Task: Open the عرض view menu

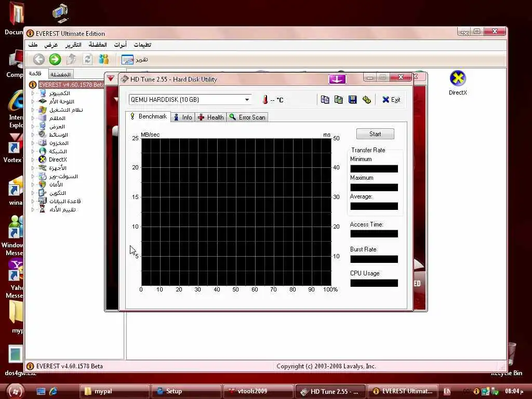Action: pyautogui.click(x=51, y=45)
